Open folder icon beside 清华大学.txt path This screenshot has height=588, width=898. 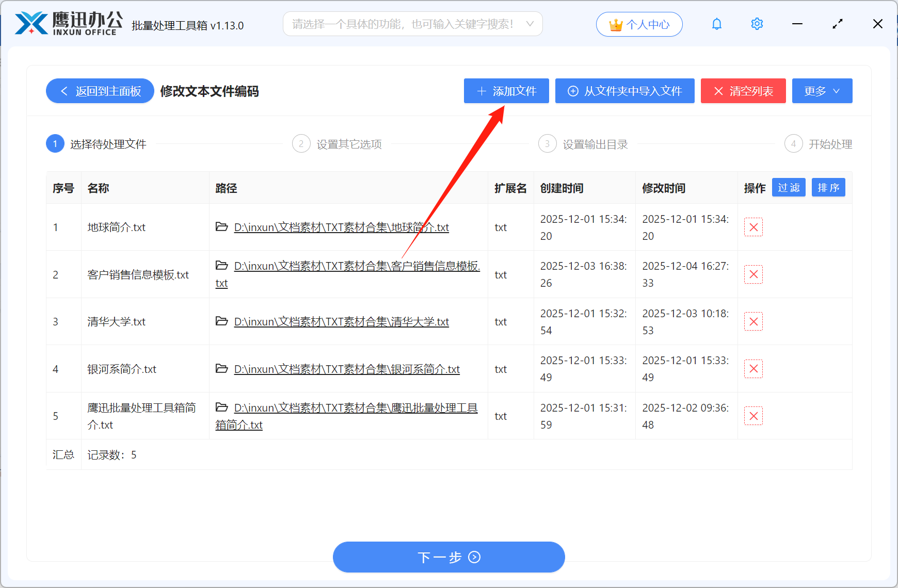tap(221, 321)
